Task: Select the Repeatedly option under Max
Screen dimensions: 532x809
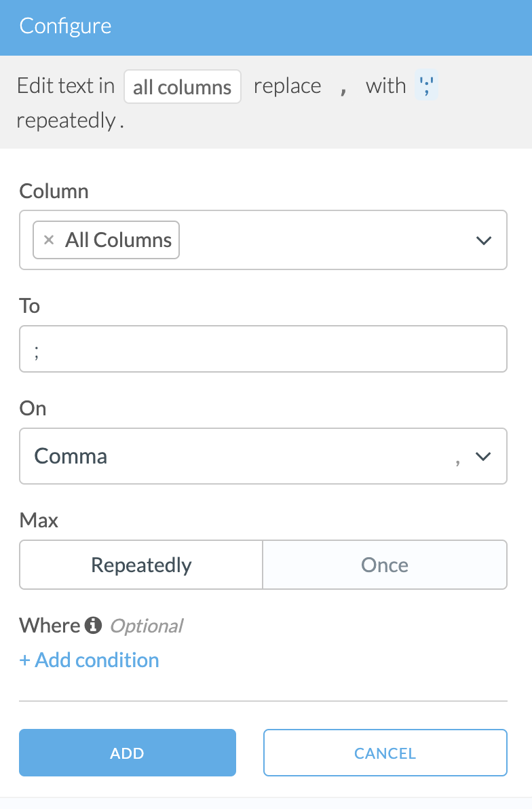Action: coord(141,565)
